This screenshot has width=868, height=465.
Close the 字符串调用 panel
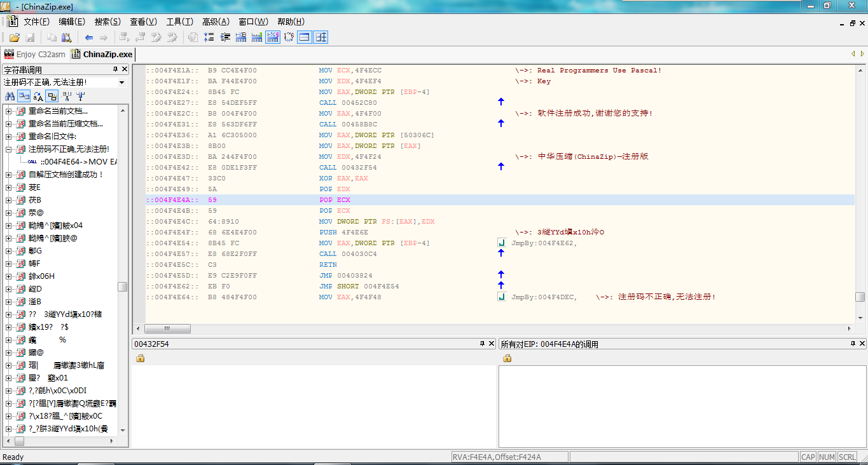click(125, 69)
